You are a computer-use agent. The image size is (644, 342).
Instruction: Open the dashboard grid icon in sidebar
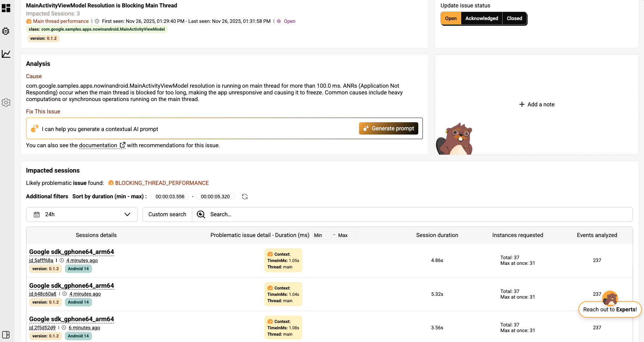(x=6, y=8)
